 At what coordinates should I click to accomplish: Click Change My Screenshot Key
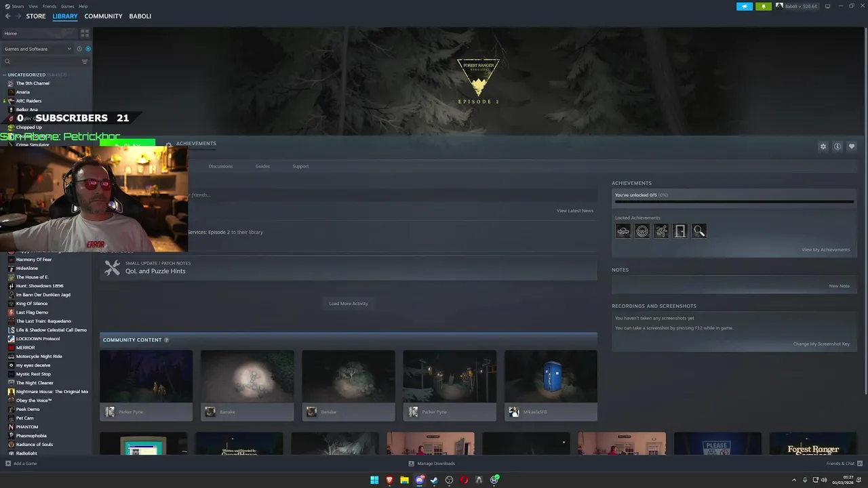click(821, 344)
